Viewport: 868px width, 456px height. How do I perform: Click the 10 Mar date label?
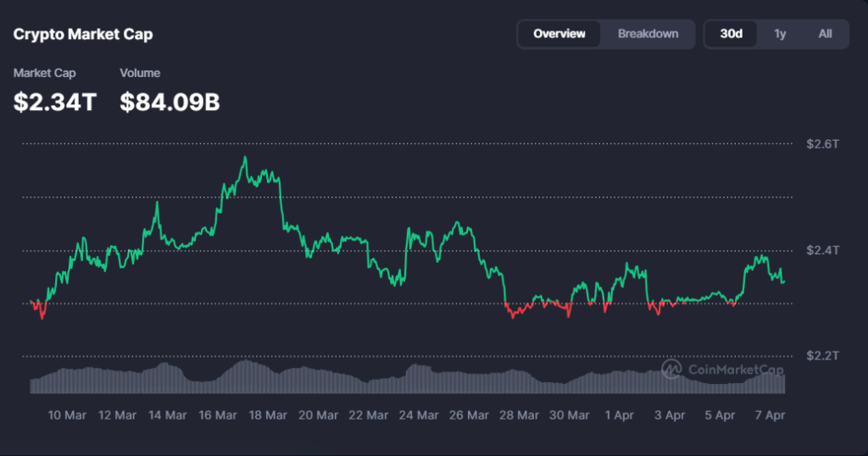(x=67, y=415)
